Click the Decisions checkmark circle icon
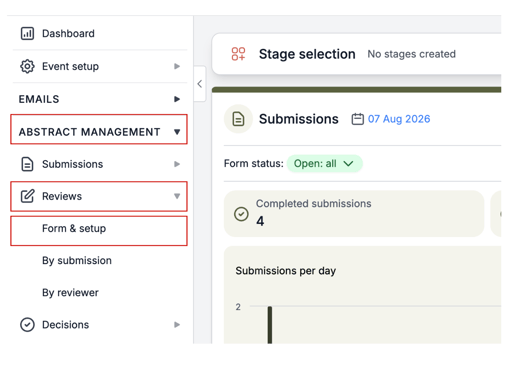 [27, 325]
